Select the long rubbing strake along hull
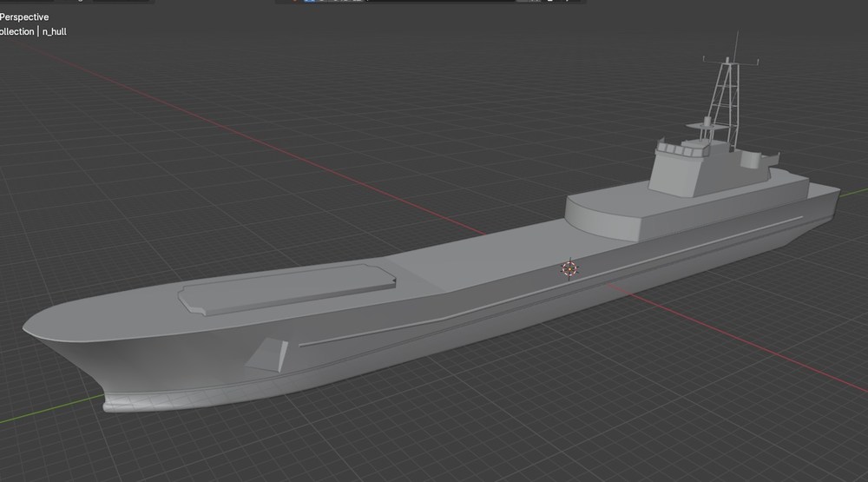This screenshot has height=482, width=868. [x=550, y=282]
